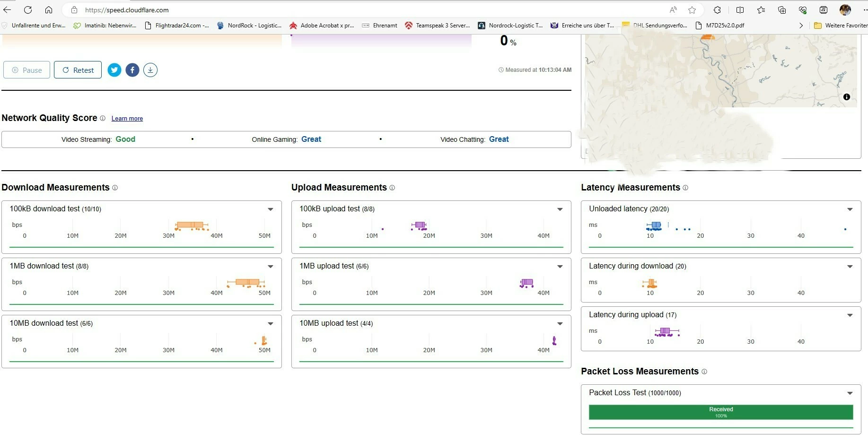Focus the address bar URL field
This screenshot has width=868, height=442.
331,10
